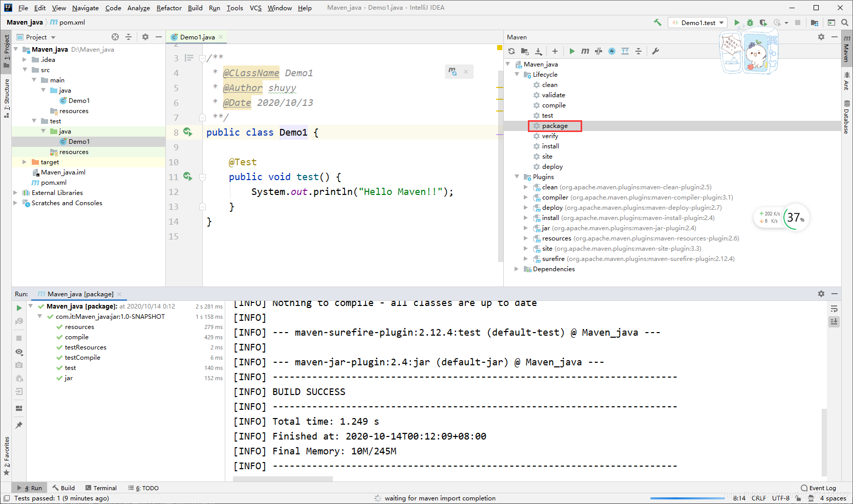Show Maven dependencies diagram icon

625,51
